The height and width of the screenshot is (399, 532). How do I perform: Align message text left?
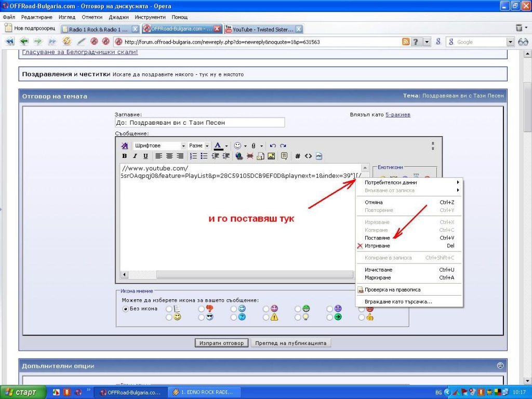[x=159, y=156]
